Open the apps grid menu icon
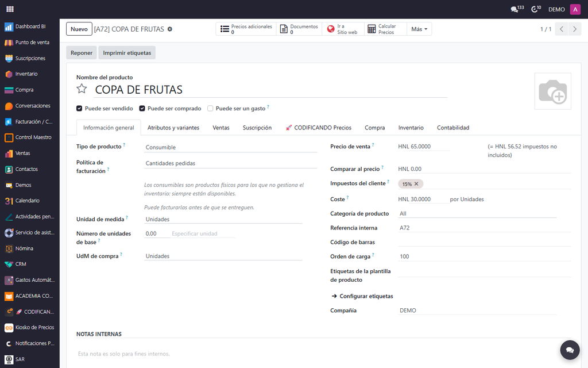This screenshot has height=368, width=588. [x=10, y=9]
